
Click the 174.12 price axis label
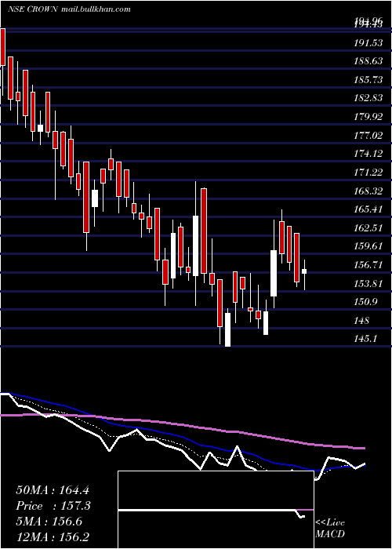tap(368, 154)
